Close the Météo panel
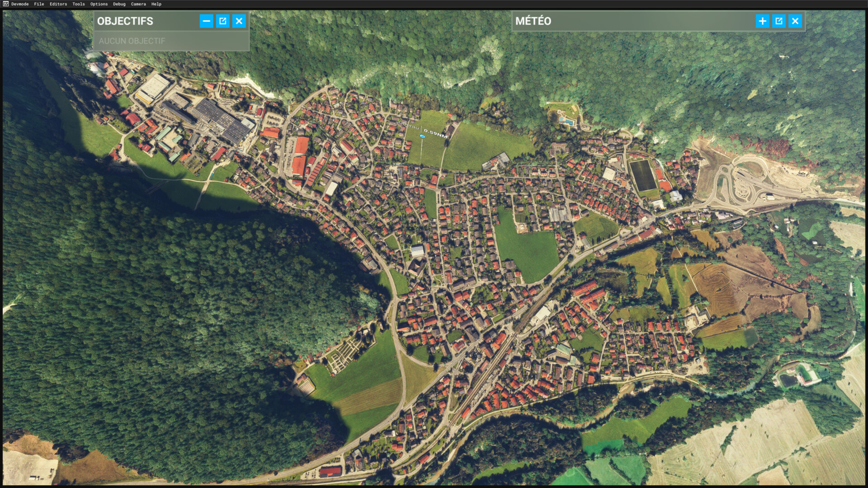Viewport: 868px width, 488px height. click(795, 21)
